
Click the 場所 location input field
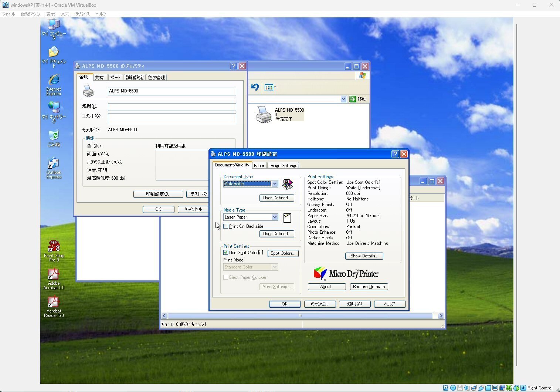[x=172, y=107]
